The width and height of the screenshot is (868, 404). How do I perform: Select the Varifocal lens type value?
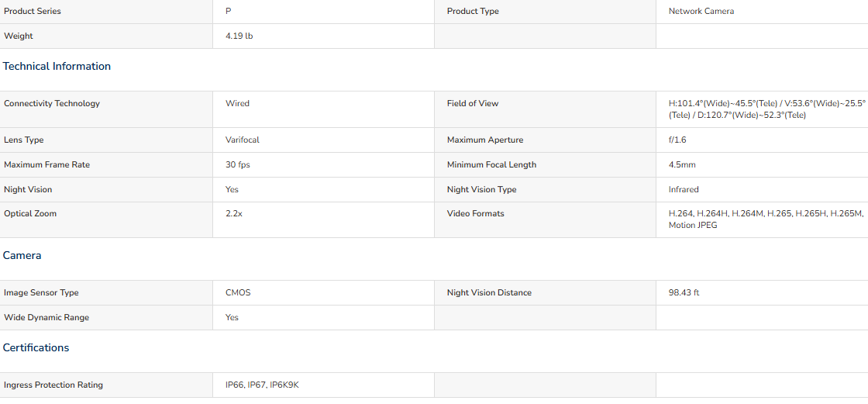[243, 140]
